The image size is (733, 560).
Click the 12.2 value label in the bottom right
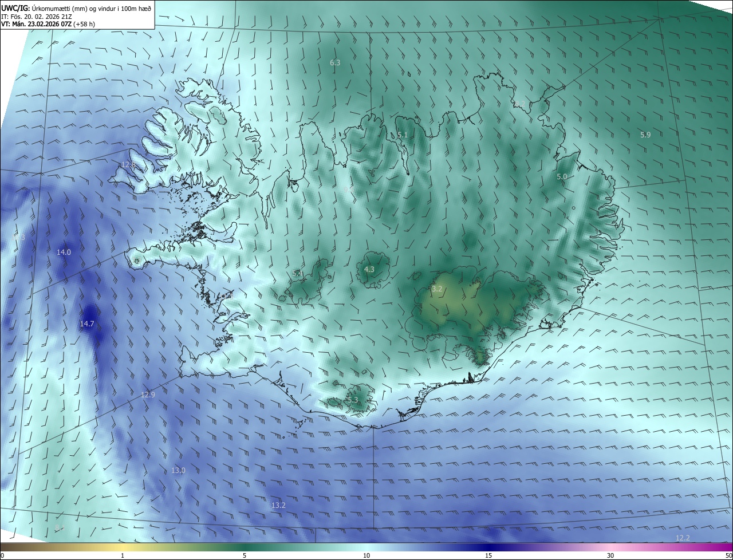click(683, 538)
